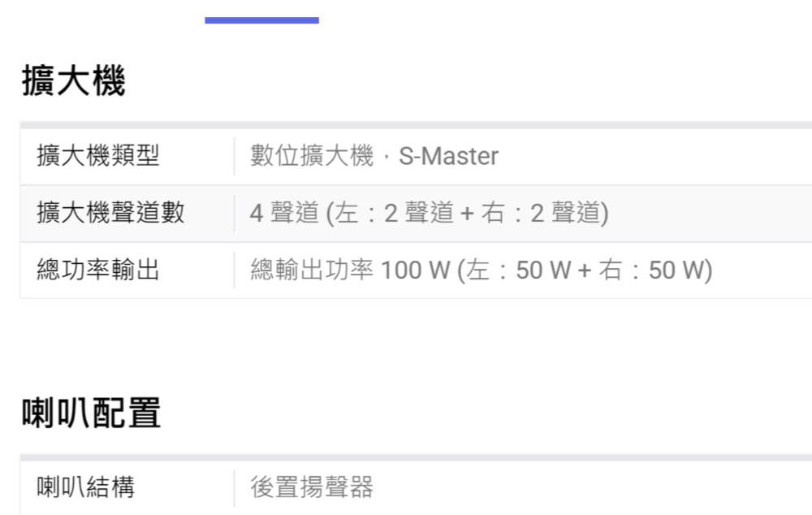Select the 擴大機類型 row label
The image size is (812, 515).
(97, 156)
